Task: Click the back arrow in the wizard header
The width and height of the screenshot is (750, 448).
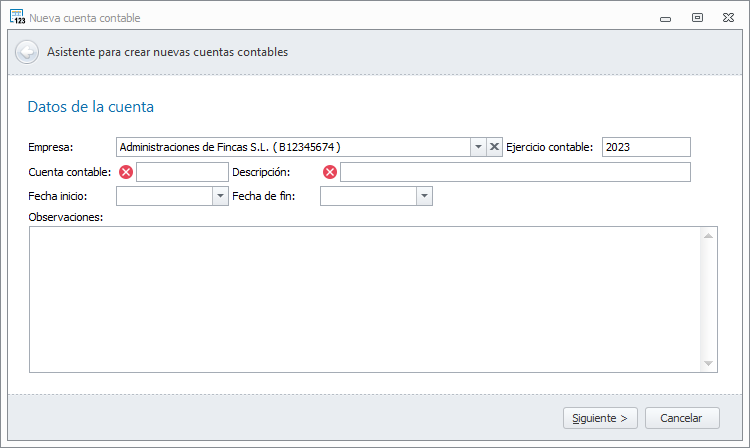Action: click(x=27, y=52)
